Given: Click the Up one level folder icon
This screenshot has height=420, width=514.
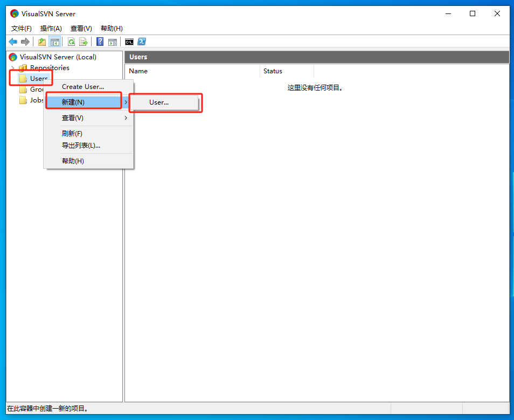Looking at the screenshot, I should coord(42,42).
